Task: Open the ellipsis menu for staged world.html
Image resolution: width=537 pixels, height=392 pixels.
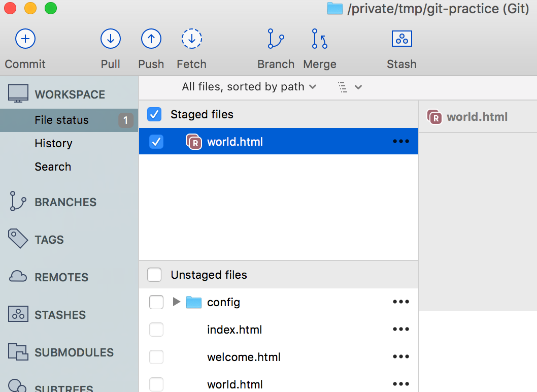Action: click(x=401, y=142)
